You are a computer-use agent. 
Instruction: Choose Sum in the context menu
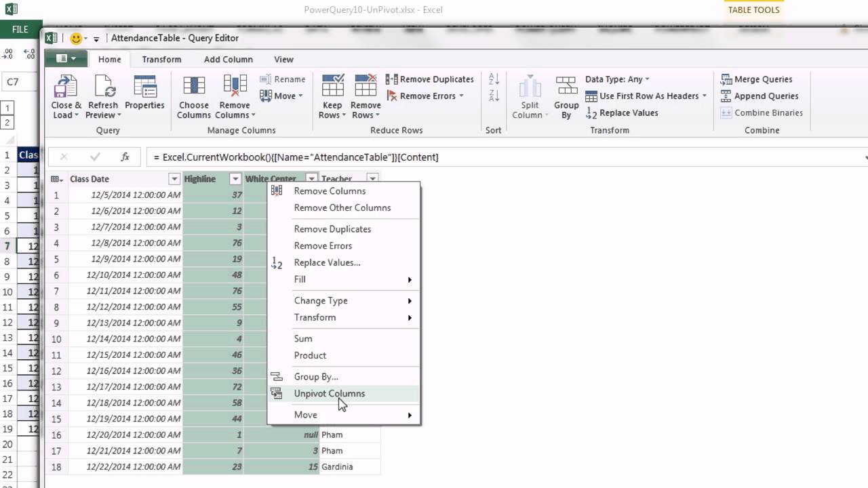pos(344,339)
